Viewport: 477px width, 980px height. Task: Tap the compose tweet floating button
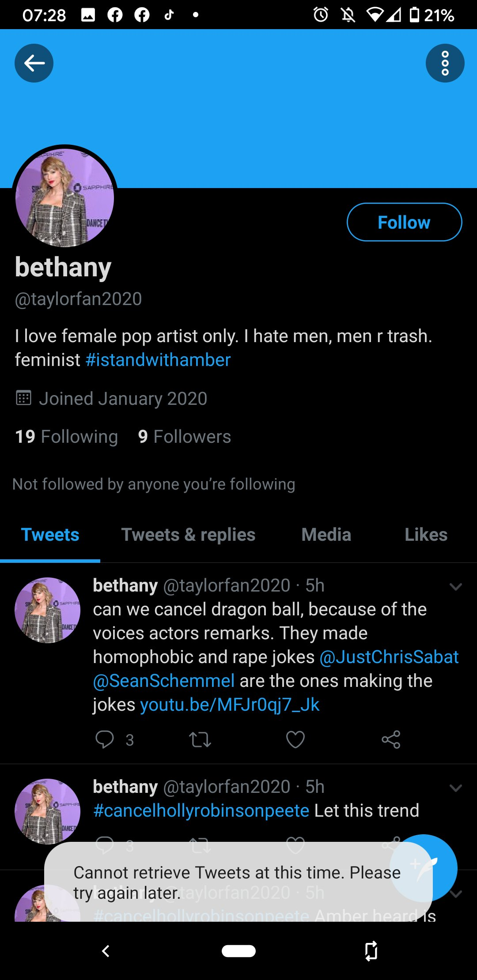pos(423,868)
